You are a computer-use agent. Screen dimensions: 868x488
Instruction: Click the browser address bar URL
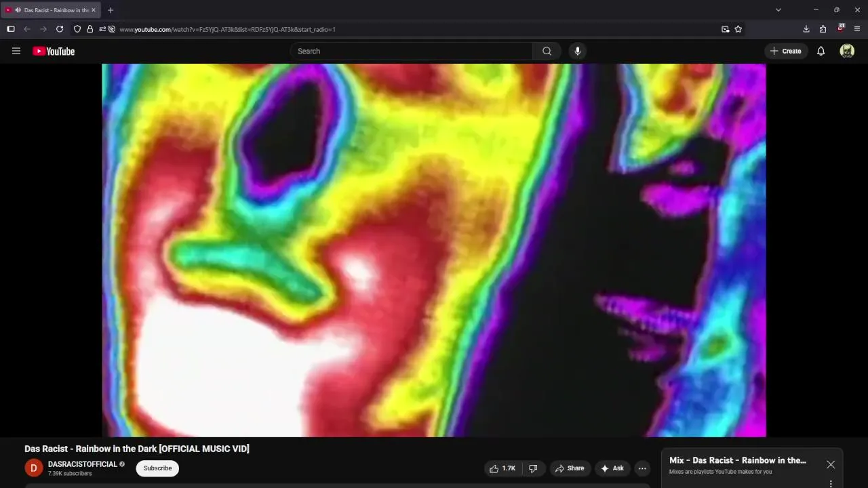point(227,29)
